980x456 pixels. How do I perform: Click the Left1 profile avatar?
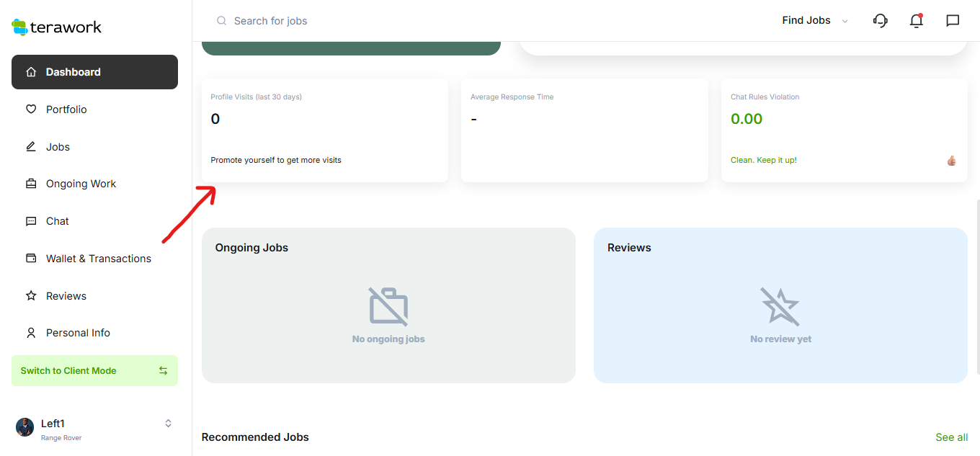tap(25, 427)
